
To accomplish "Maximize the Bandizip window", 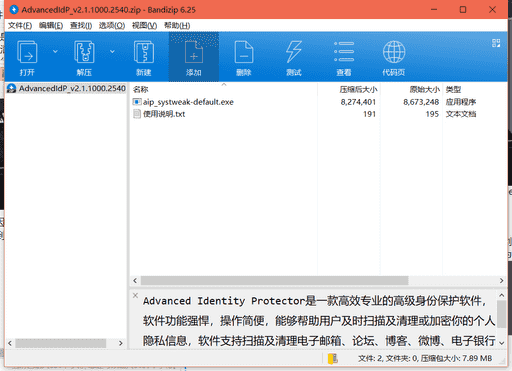I will tap(463, 10).
